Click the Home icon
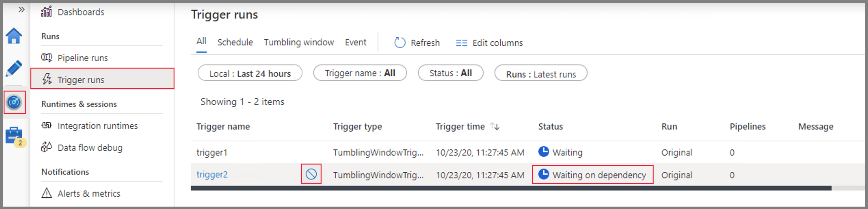The image size is (868, 209). point(14,35)
